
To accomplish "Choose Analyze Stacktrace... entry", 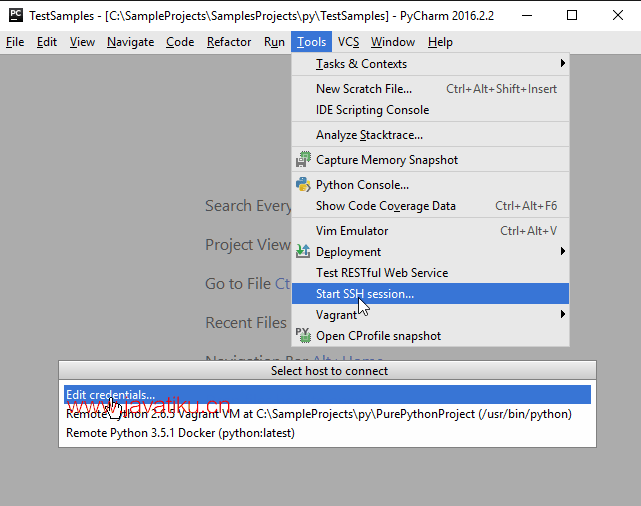I will (430, 134).
